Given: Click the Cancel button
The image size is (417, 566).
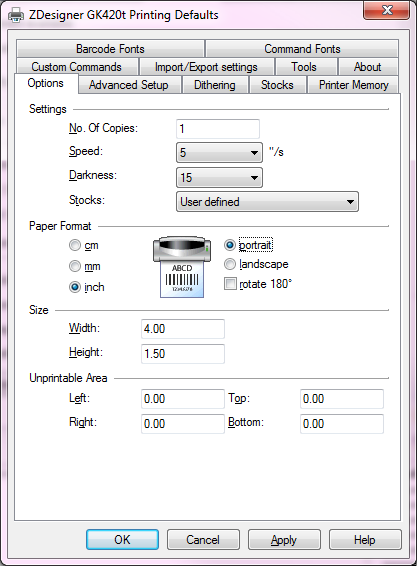Looking at the screenshot, I should point(203,540).
